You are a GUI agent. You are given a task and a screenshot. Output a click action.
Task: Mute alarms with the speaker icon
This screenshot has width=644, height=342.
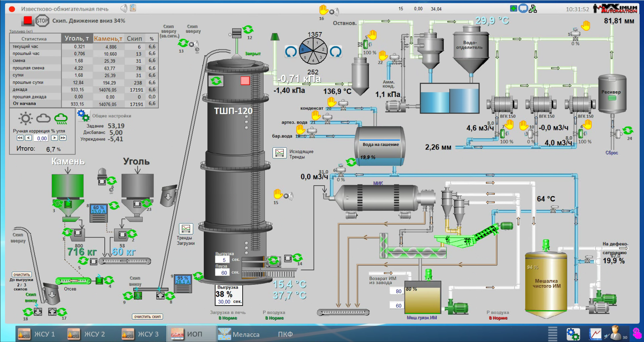pos(124,8)
